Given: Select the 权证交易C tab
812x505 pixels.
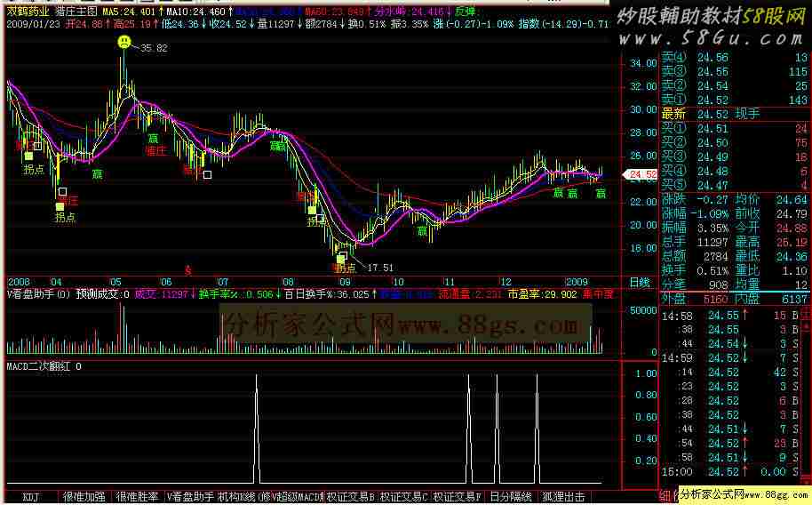Looking at the screenshot, I should 404,497.
